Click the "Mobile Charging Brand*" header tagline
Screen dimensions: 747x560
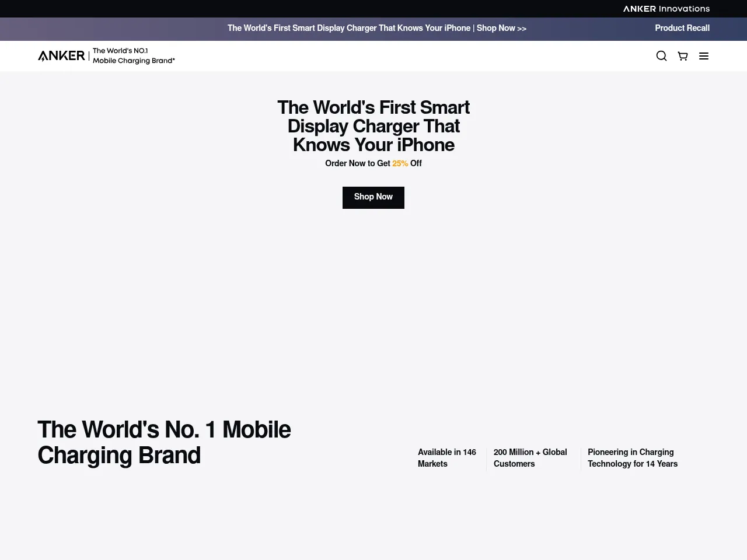click(x=134, y=61)
